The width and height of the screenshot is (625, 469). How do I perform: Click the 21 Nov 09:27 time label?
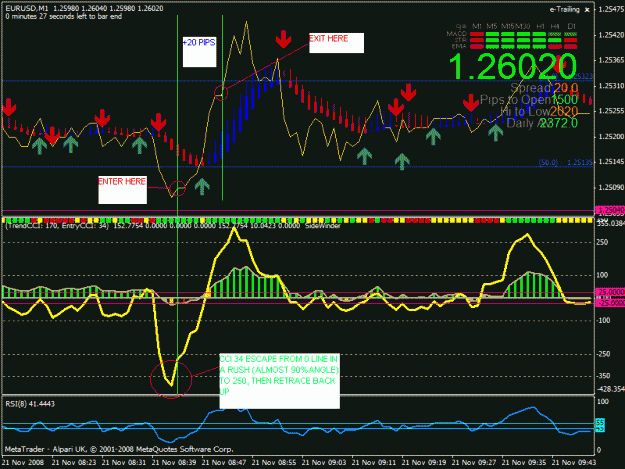pos(474,463)
